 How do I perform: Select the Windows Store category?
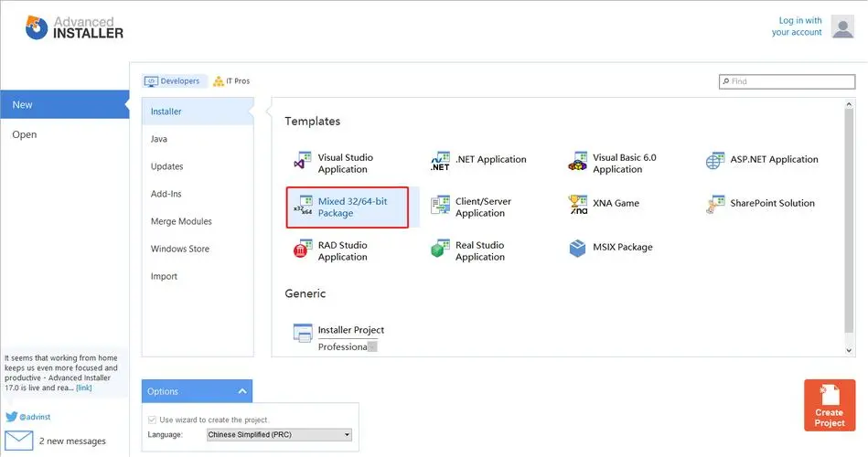(x=180, y=249)
